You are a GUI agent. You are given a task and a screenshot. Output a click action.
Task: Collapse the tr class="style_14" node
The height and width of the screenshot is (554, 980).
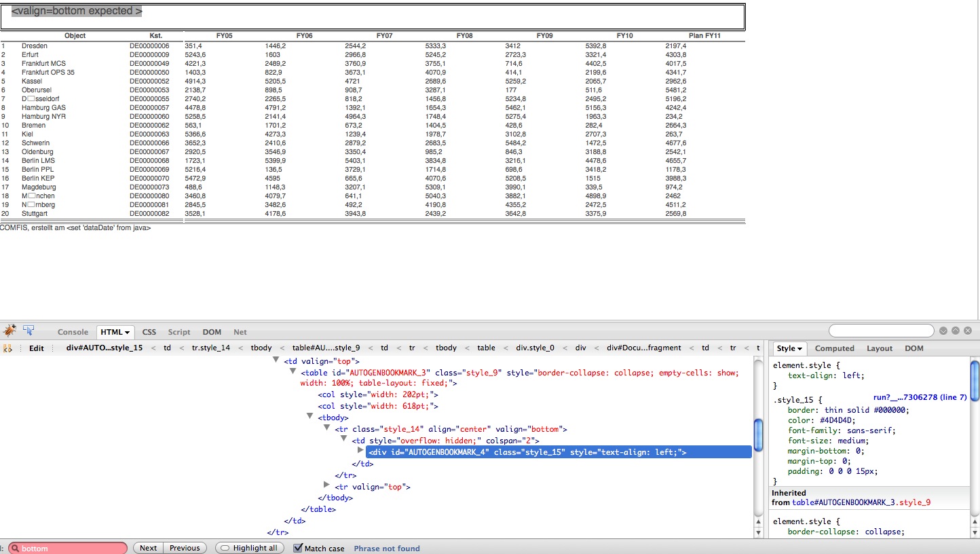[327, 428]
